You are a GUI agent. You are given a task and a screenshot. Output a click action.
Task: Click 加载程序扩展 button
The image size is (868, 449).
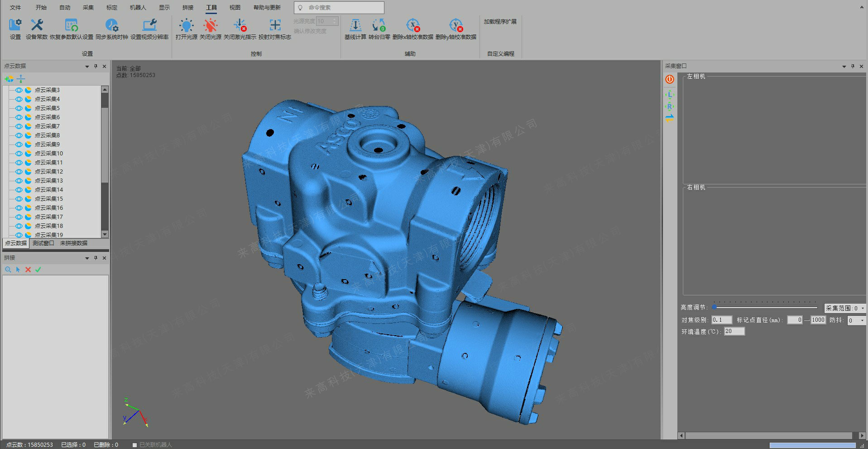pos(500,22)
